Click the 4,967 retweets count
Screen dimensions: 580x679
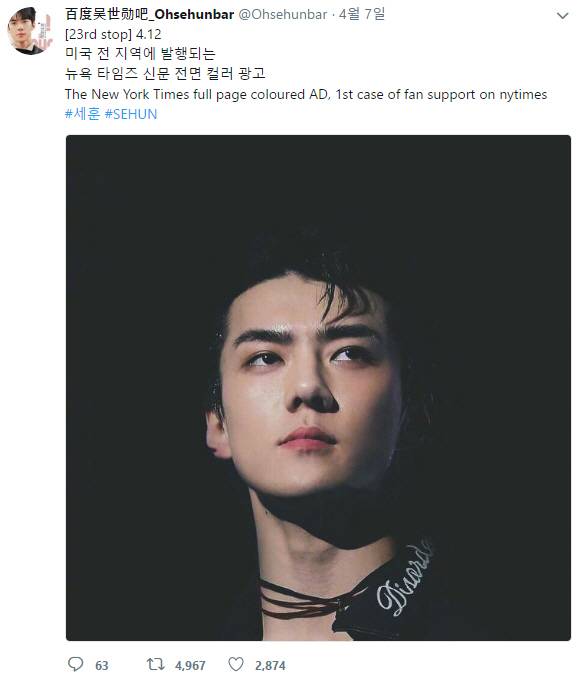click(x=190, y=665)
